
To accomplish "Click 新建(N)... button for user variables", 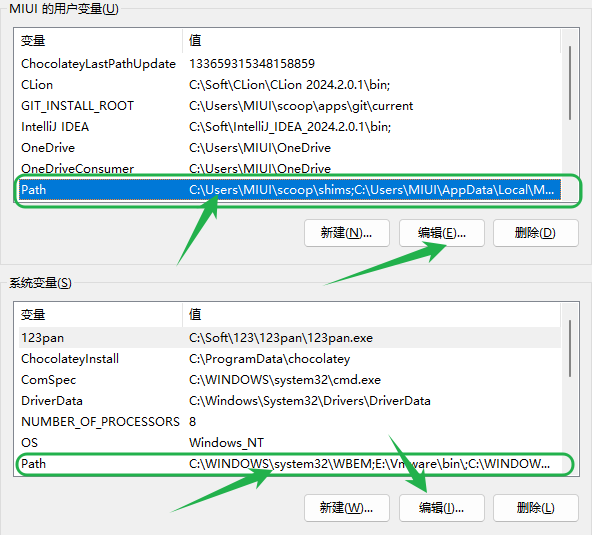I will pos(347,233).
